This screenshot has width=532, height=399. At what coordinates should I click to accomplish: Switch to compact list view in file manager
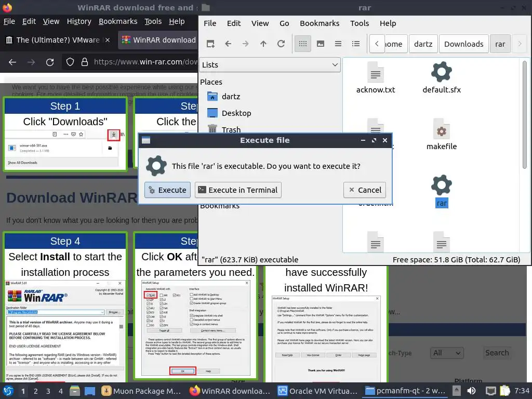pyautogui.click(x=338, y=44)
